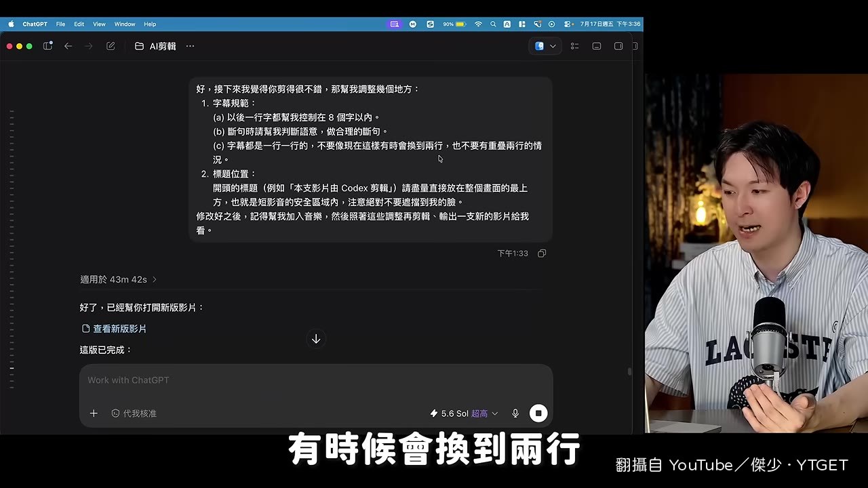This screenshot has height=488, width=868.
Task: Open the Window menu
Action: (x=125, y=24)
